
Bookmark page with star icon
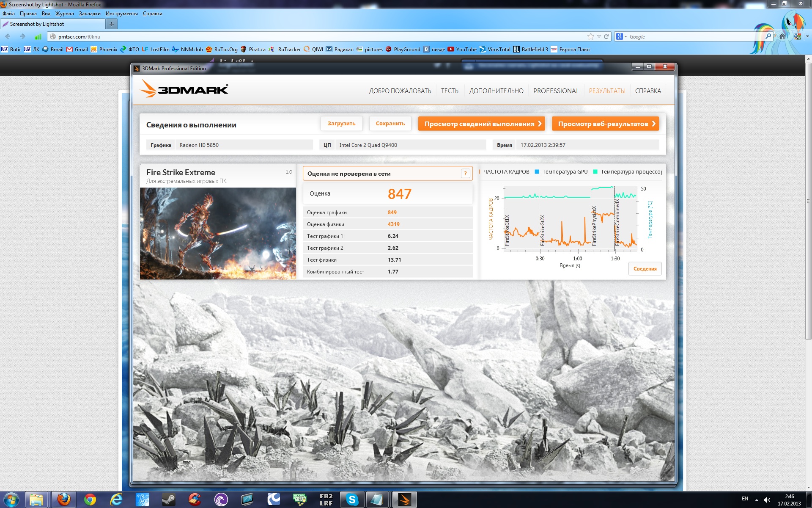coord(591,36)
